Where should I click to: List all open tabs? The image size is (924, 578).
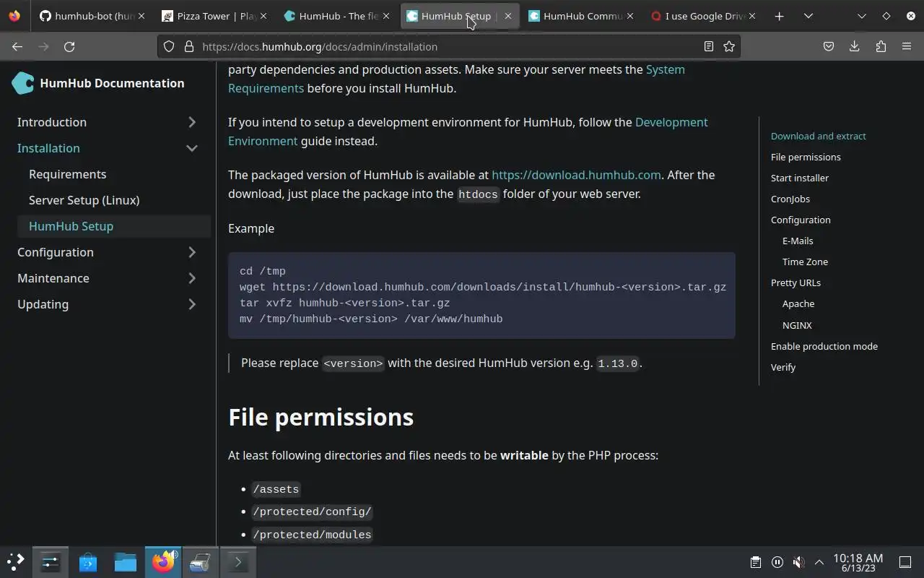coord(808,16)
